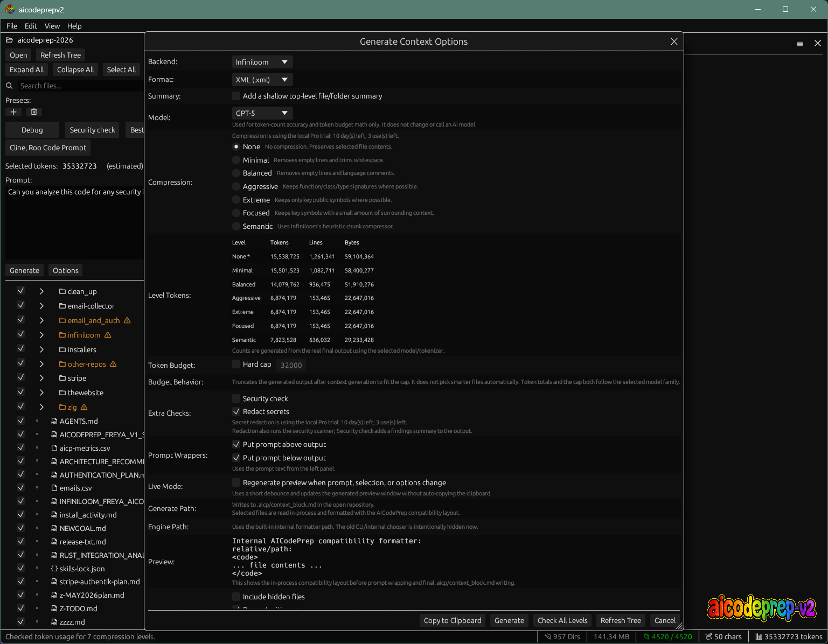
Task: Click the Search files input field
Action: [x=81, y=86]
